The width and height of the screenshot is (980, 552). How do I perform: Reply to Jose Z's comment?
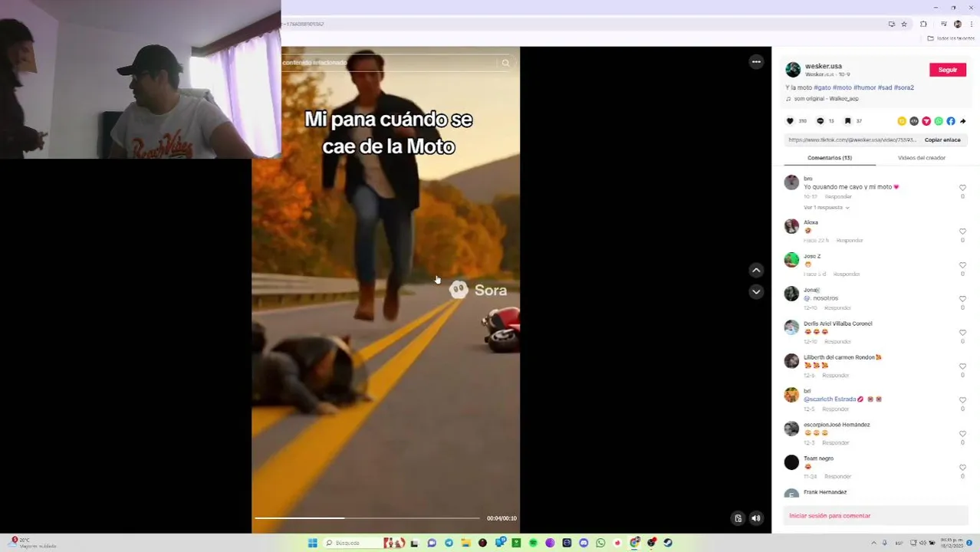click(x=847, y=274)
